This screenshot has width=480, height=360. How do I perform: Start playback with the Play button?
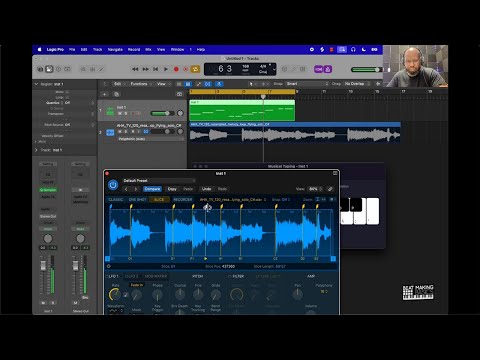pos(166,69)
